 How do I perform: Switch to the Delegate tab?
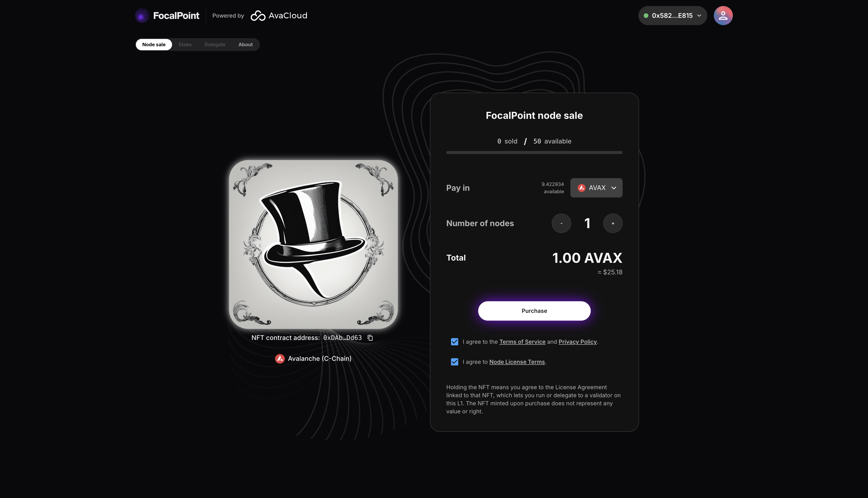215,44
